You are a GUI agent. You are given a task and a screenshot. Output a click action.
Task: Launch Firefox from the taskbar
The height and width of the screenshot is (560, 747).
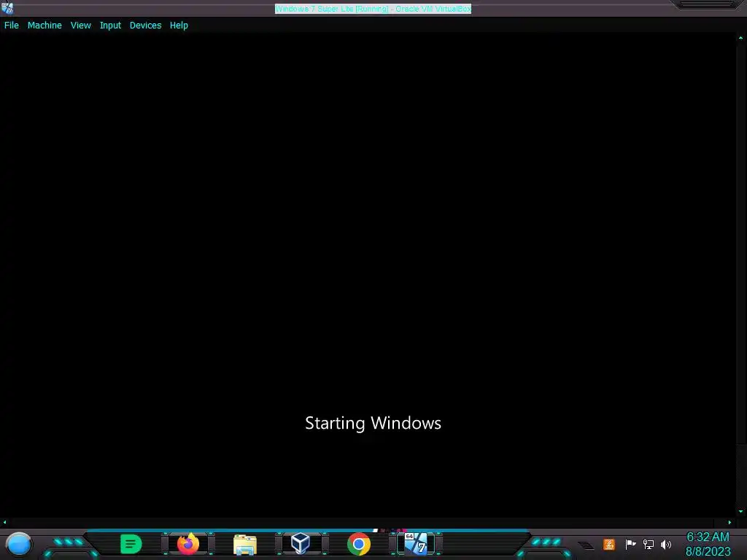188,544
